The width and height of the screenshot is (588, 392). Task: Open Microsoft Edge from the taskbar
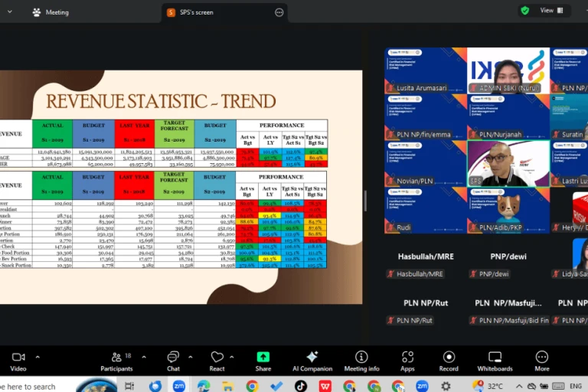[x=204, y=386]
